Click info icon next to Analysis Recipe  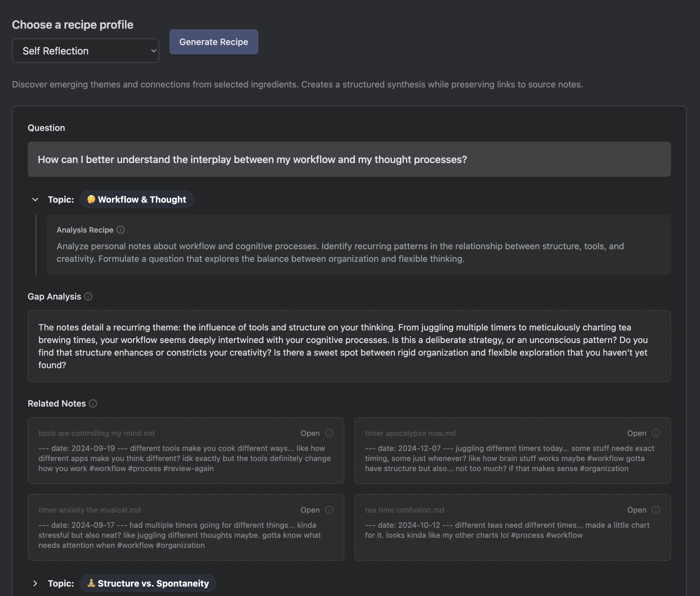(x=121, y=230)
